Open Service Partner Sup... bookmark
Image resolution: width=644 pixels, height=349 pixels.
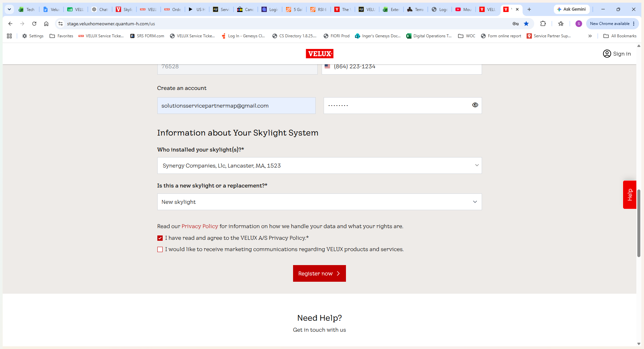pos(549,36)
